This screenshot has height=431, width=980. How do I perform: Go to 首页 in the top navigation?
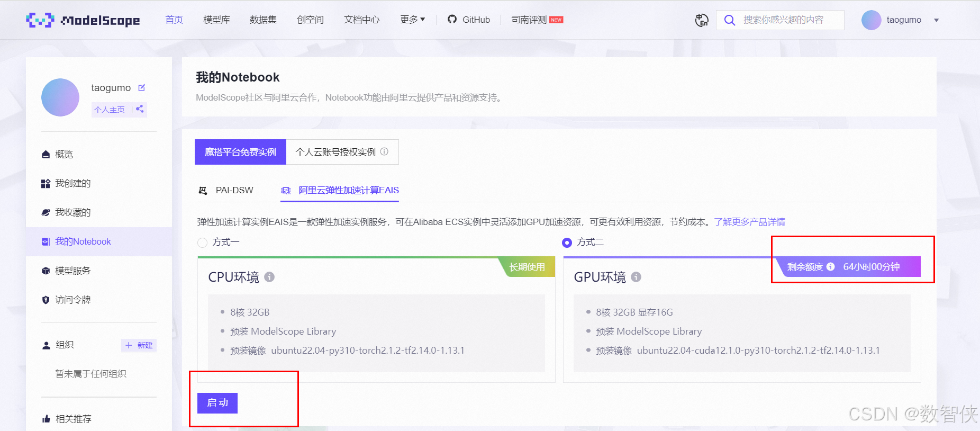point(174,20)
